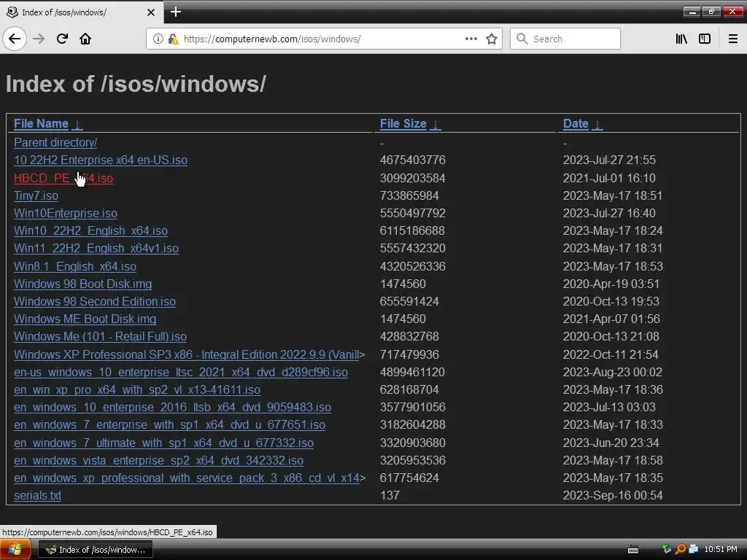Open Parent directory/ link

pyautogui.click(x=55, y=142)
